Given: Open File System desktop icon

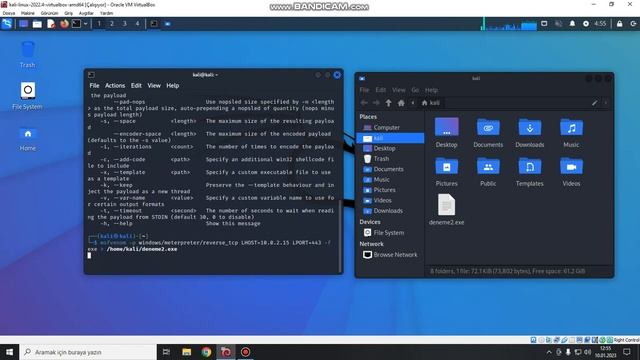Looking at the screenshot, I should [27, 96].
